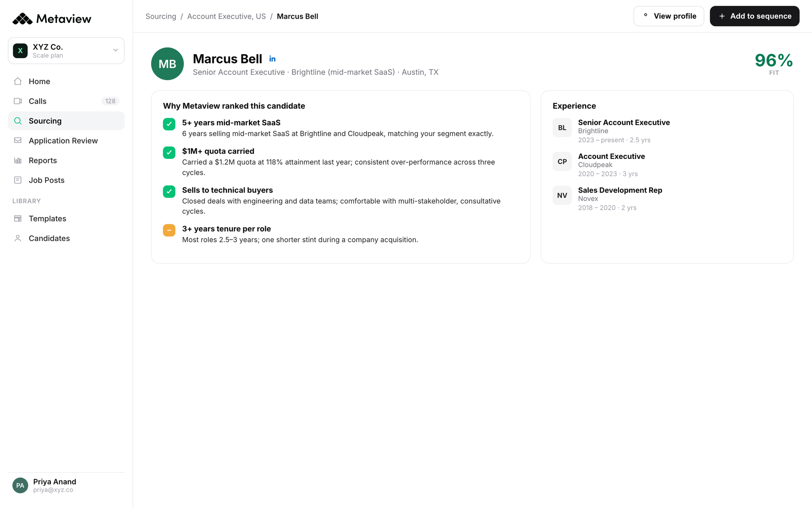The image size is (812, 508).
Task: Click the '3+ years tenure per role' title
Action: pyautogui.click(x=227, y=229)
